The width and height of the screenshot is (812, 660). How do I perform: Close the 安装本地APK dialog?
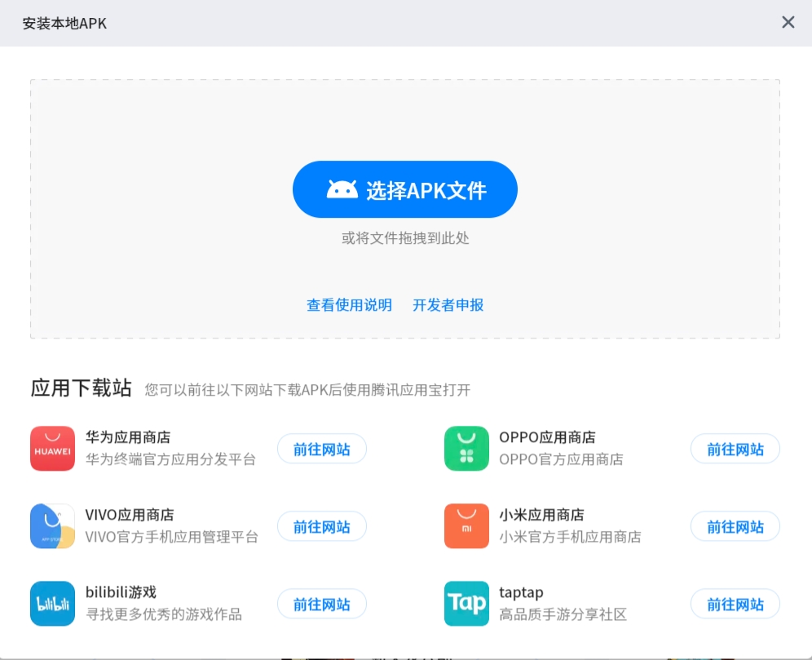788,22
